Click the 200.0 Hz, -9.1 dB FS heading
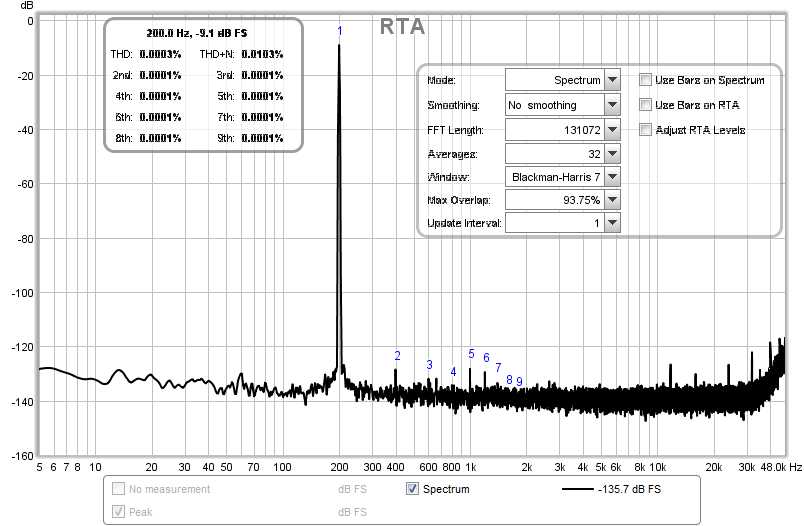Image resolution: width=804 pixels, height=526 pixels. 197,33
